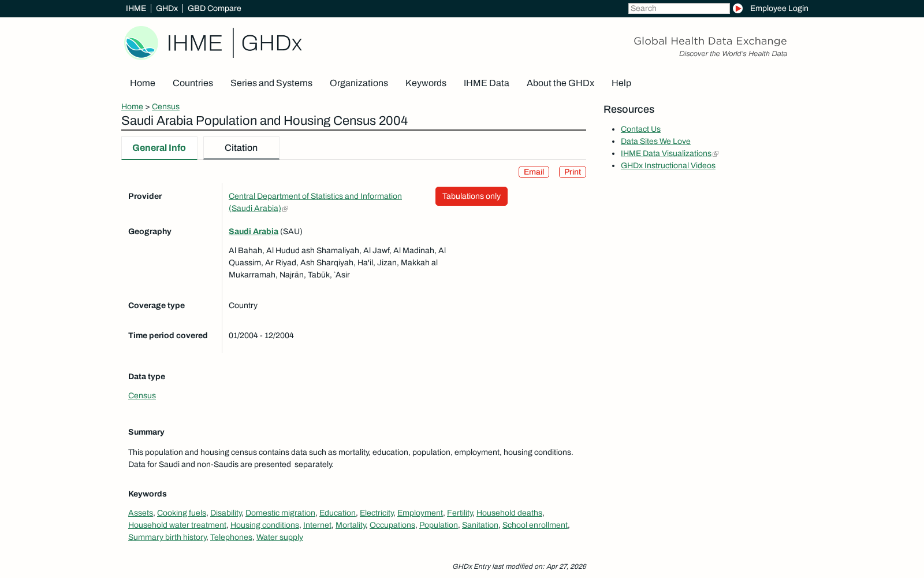This screenshot has height=578, width=924.
Task: Open the Occupations keyword link
Action: pyautogui.click(x=392, y=525)
